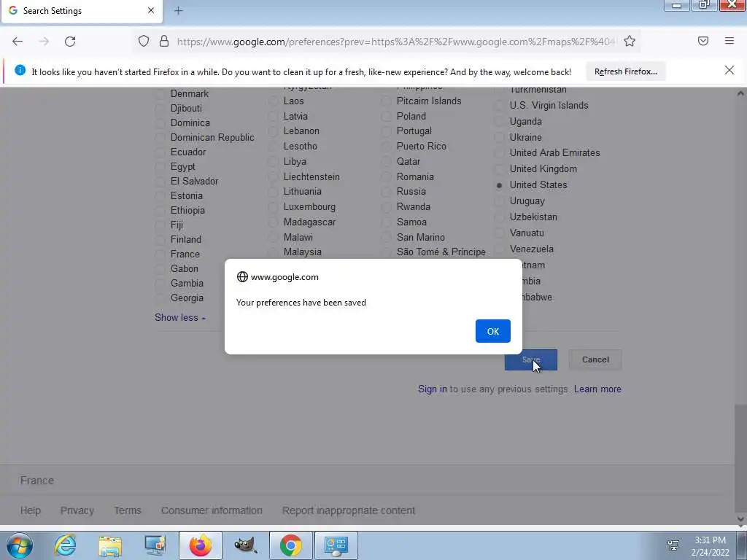Open the tracking protection shield icon

pyautogui.click(x=144, y=42)
